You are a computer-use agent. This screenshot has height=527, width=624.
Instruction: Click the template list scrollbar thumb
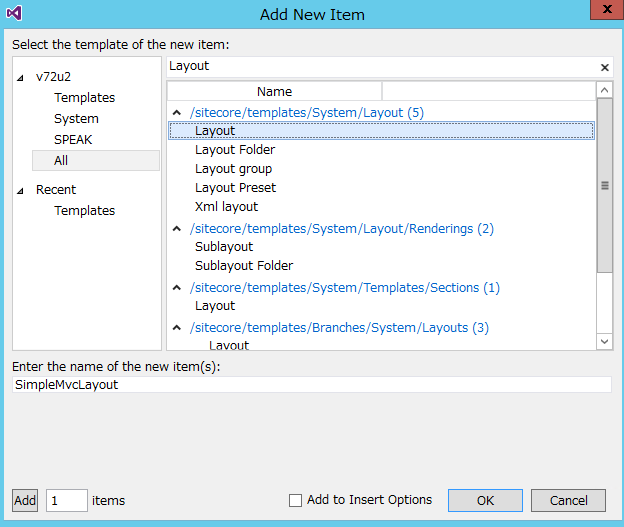coord(604,185)
